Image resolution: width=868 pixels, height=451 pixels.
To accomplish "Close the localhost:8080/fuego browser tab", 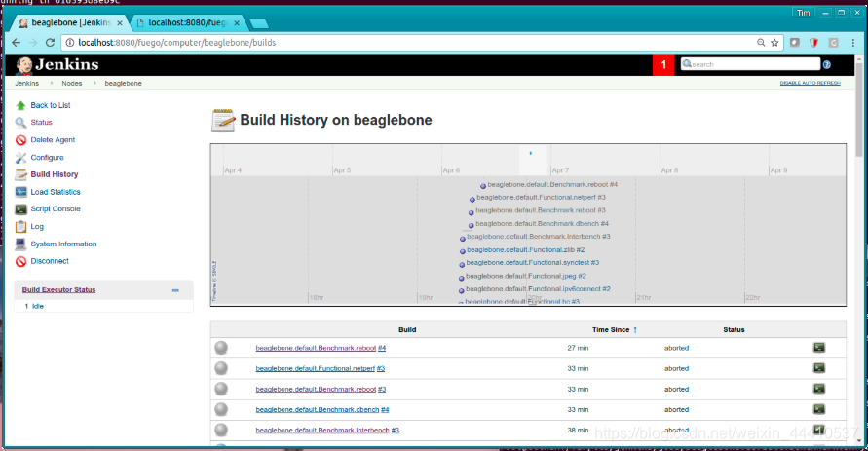I will [x=237, y=23].
